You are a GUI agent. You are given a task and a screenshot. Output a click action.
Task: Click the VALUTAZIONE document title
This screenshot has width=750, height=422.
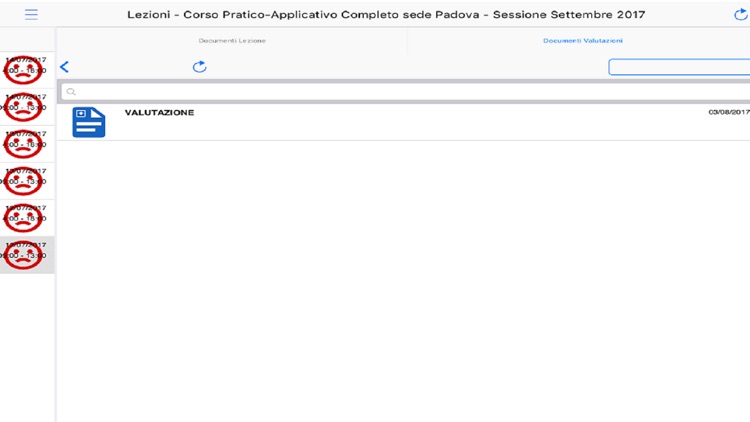159,113
